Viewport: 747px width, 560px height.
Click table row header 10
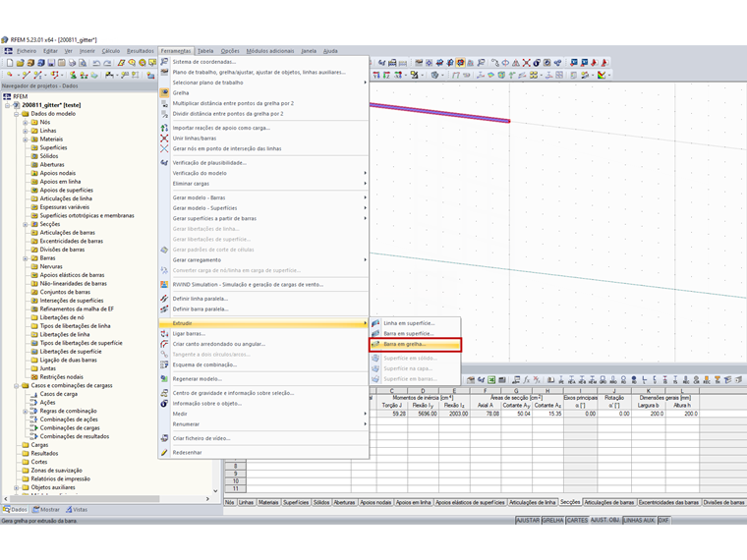click(235, 481)
